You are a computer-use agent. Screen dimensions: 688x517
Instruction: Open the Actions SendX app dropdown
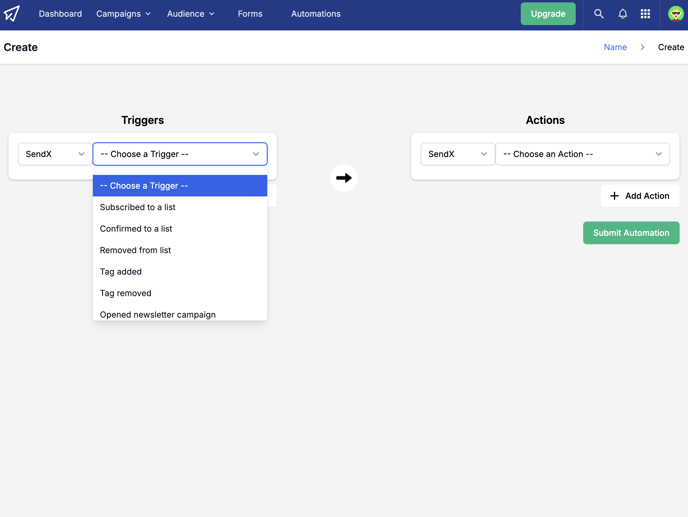click(458, 154)
